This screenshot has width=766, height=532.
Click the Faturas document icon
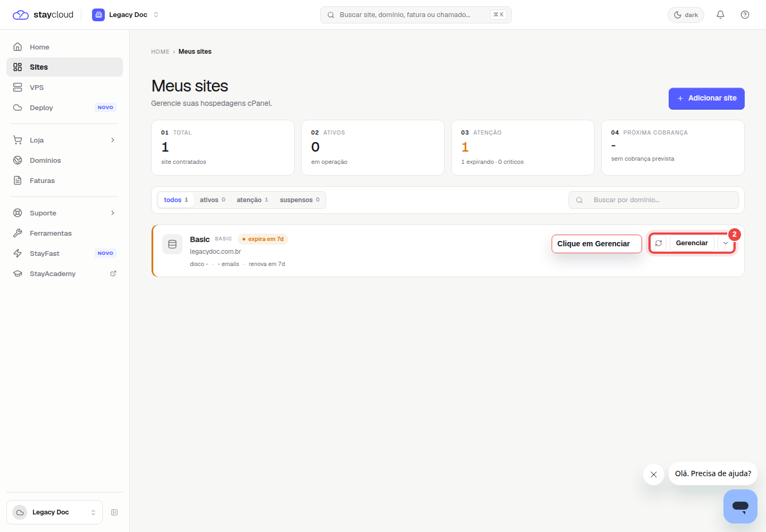click(x=18, y=180)
